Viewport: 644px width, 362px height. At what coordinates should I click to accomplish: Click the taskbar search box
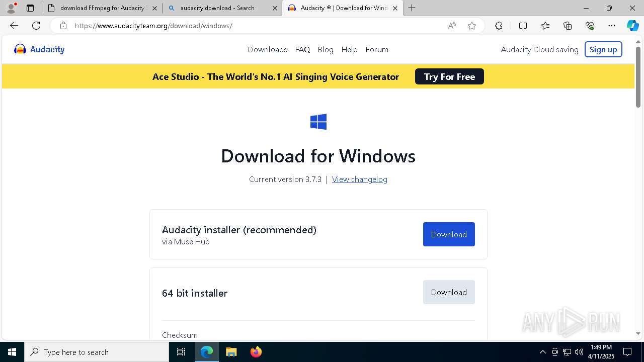point(97,352)
